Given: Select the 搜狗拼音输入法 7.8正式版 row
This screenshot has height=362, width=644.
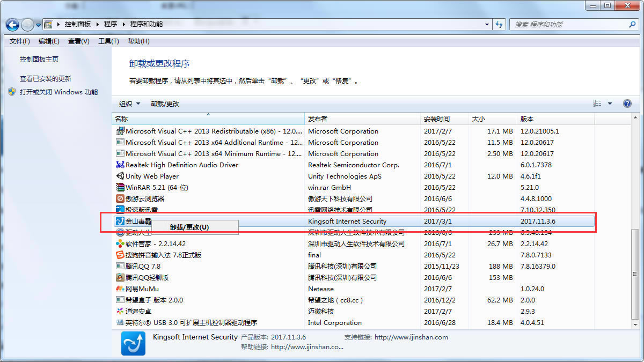Looking at the screenshot, I should coord(354,255).
